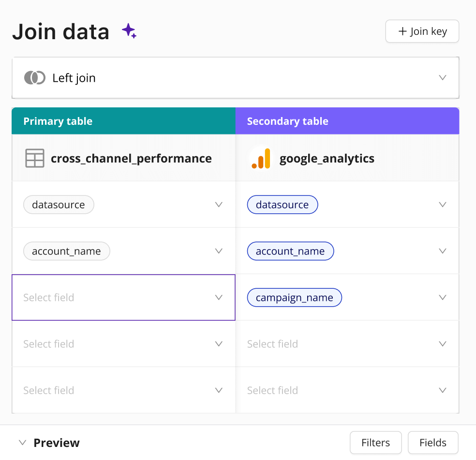This screenshot has width=476, height=460.
Task: Click the cross_channel_performance table icon
Action: 35,158
